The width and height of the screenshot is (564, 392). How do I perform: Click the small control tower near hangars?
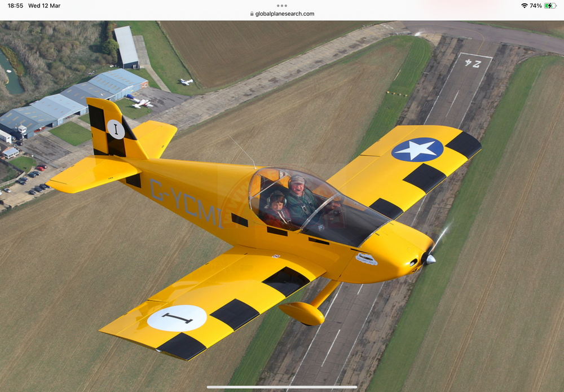coord(22,131)
